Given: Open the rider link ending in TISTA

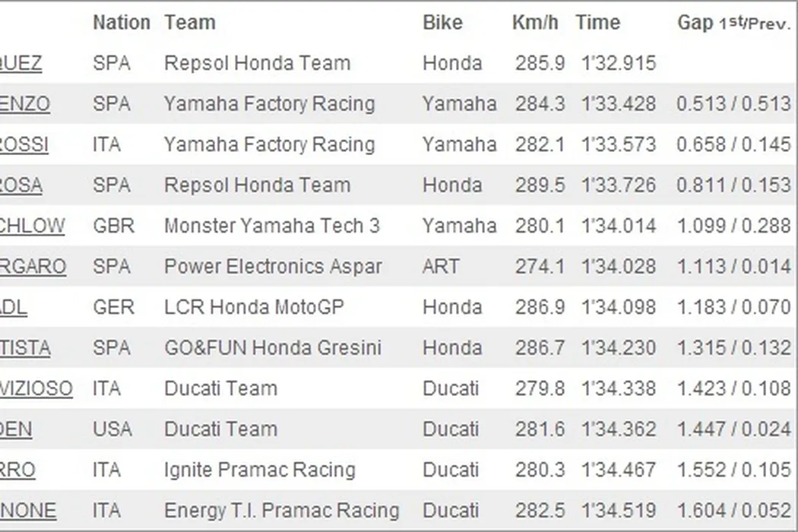Looking at the screenshot, I should (x=25, y=348).
